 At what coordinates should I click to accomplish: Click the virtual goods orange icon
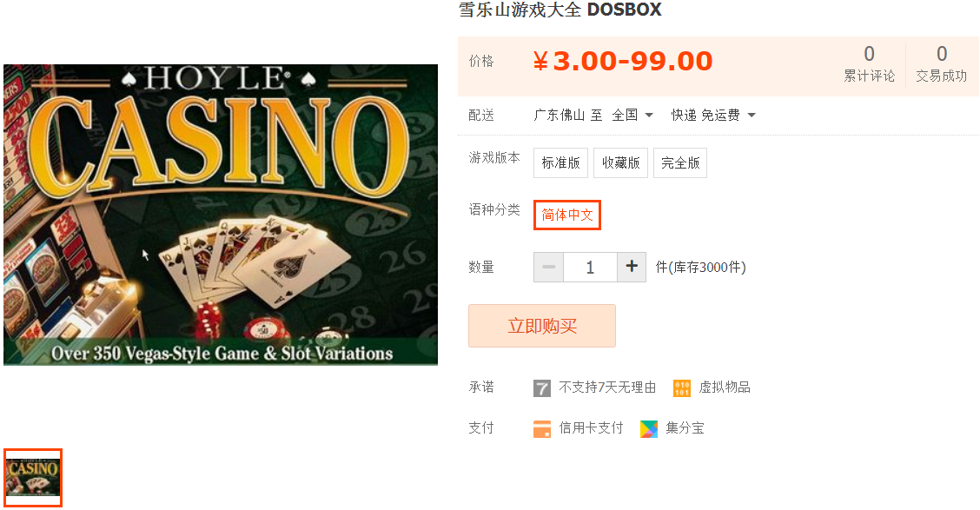(681, 388)
